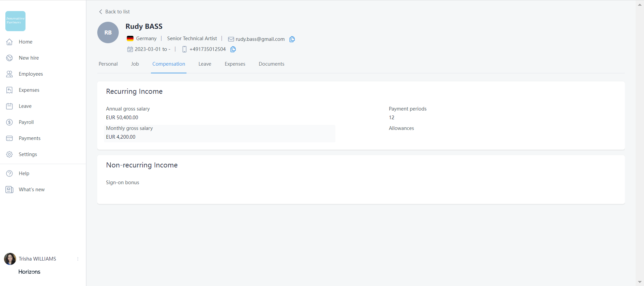
Task: Select the Expenses tab in profile
Action: [235, 64]
